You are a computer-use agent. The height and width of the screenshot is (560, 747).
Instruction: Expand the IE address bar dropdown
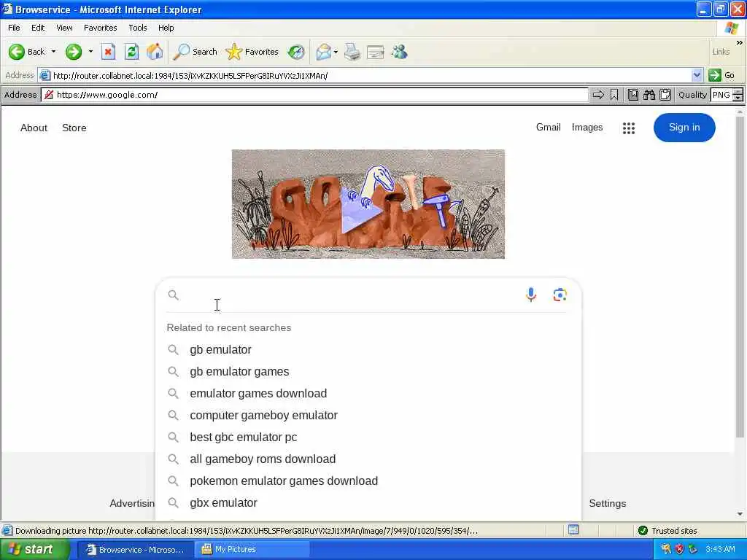(697, 75)
